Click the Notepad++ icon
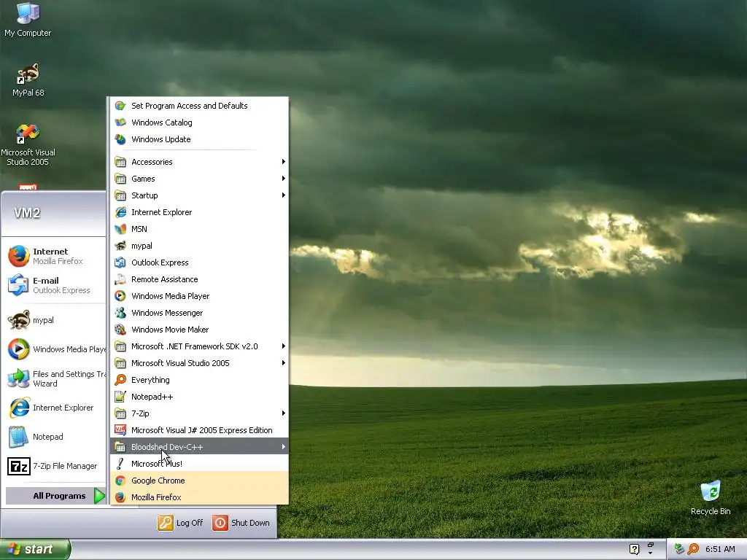Screen dimensions: 747x560 120,397
